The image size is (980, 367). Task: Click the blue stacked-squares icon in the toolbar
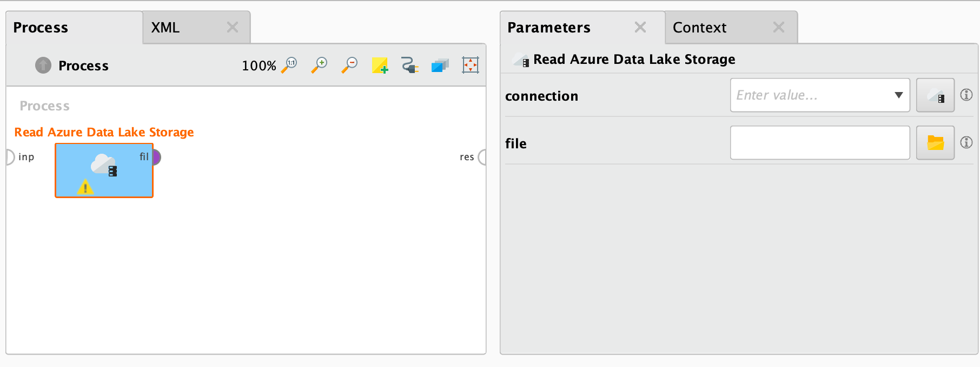click(x=440, y=65)
